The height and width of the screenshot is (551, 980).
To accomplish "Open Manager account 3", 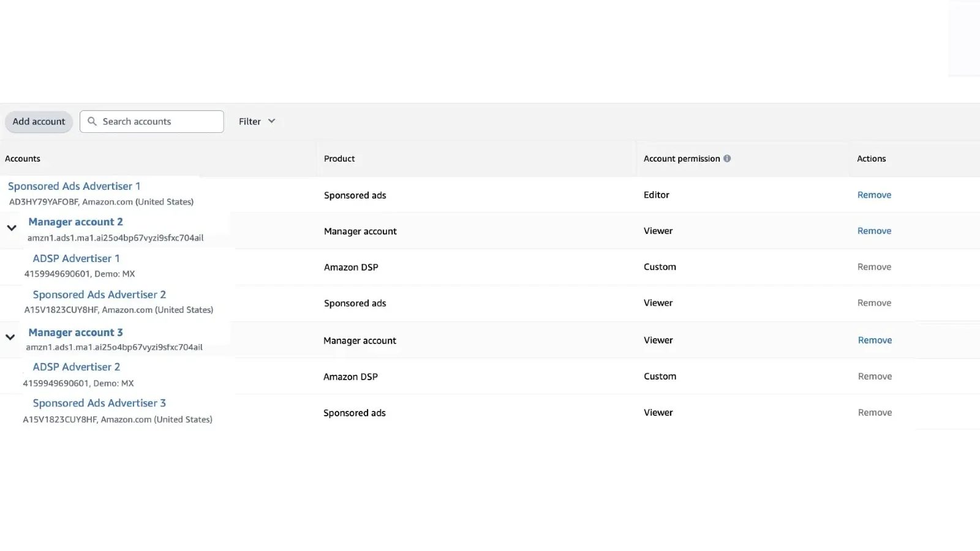I will (x=75, y=332).
